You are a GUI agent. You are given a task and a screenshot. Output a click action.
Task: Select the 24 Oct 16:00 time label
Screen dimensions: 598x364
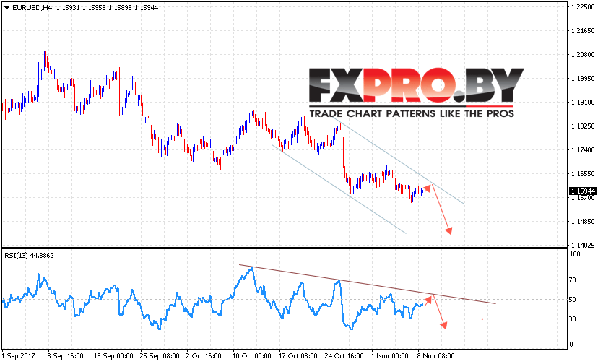(344, 356)
